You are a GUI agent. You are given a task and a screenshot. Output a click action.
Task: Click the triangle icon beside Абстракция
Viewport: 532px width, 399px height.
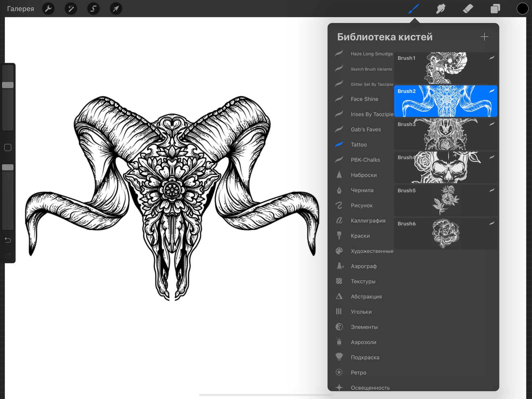pos(339,296)
